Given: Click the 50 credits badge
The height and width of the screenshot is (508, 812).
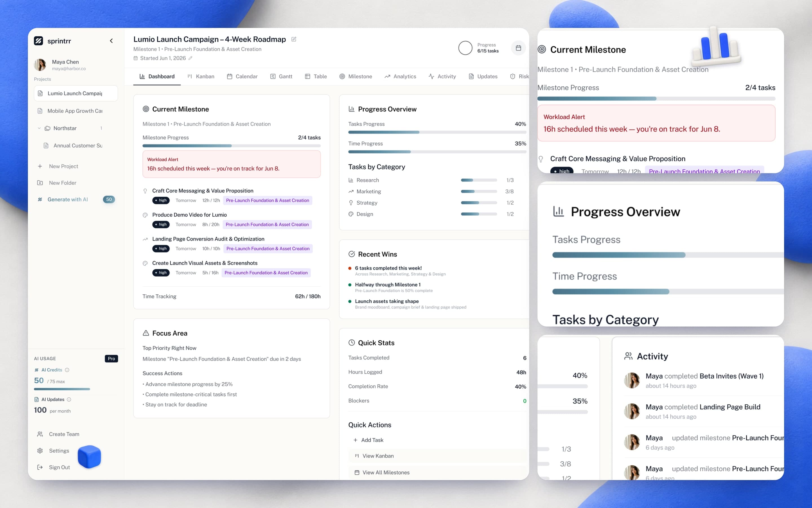Looking at the screenshot, I should (x=109, y=199).
